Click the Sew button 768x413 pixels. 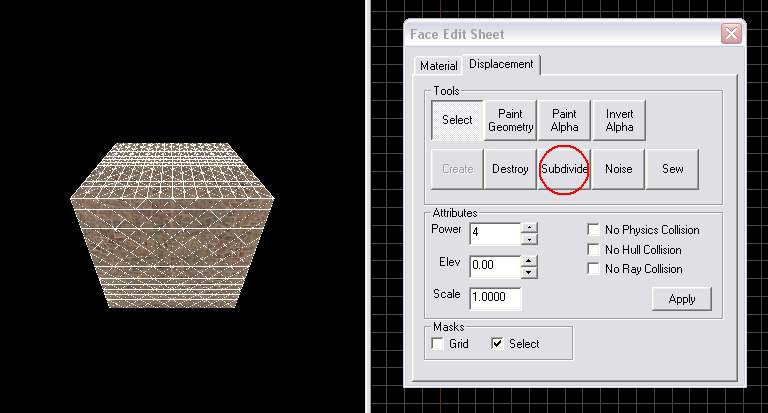(672, 169)
